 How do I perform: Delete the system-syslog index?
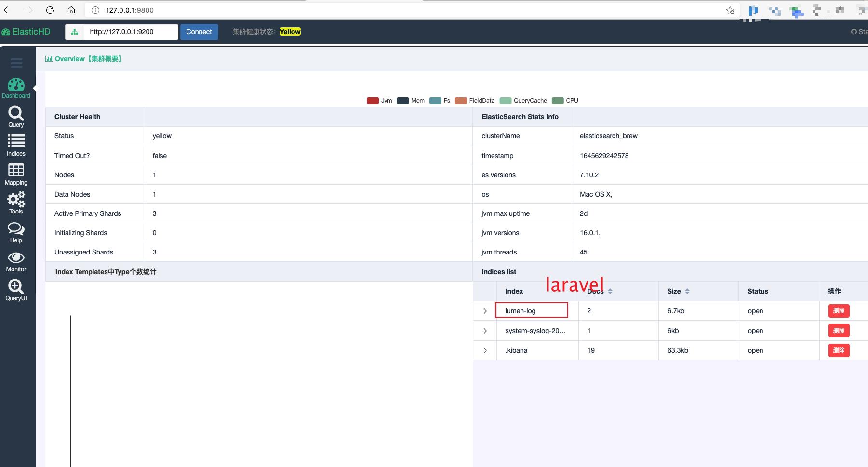839,331
